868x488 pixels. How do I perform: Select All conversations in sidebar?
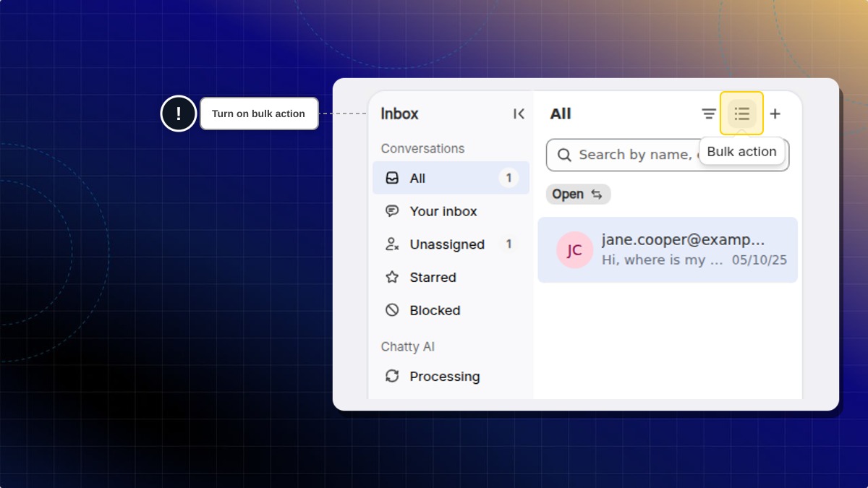[451, 178]
